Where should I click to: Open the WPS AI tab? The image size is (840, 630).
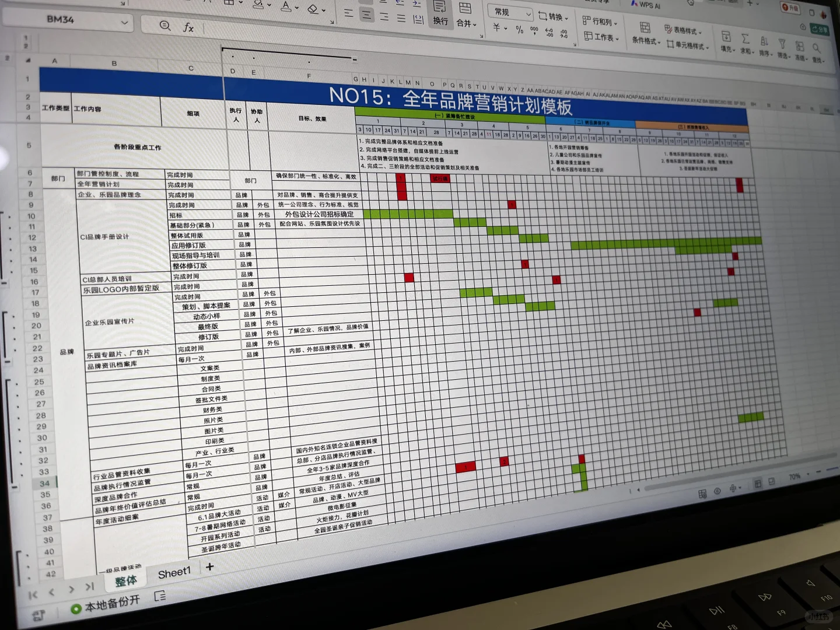645,5
